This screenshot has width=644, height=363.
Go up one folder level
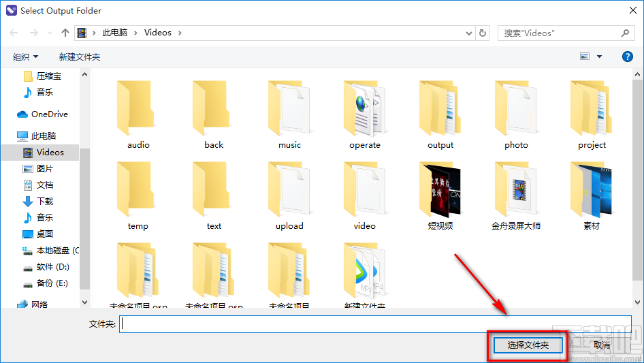(x=65, y=33)
